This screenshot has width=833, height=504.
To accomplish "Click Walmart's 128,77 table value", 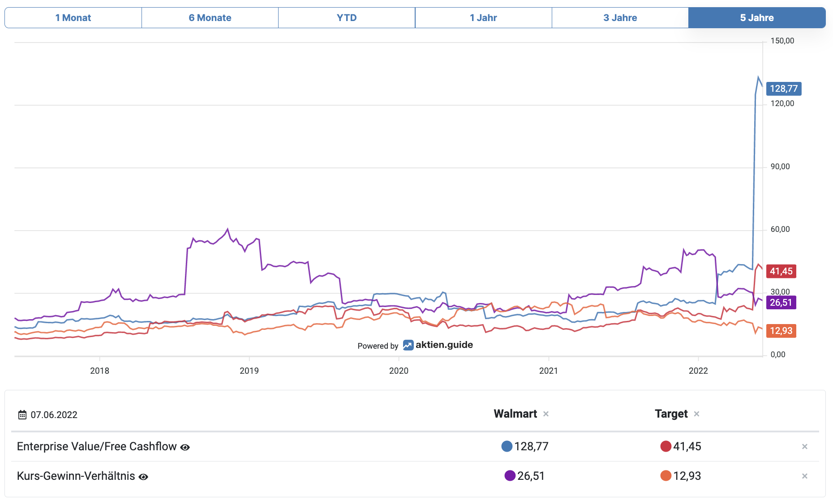I will tap(531, 446).
